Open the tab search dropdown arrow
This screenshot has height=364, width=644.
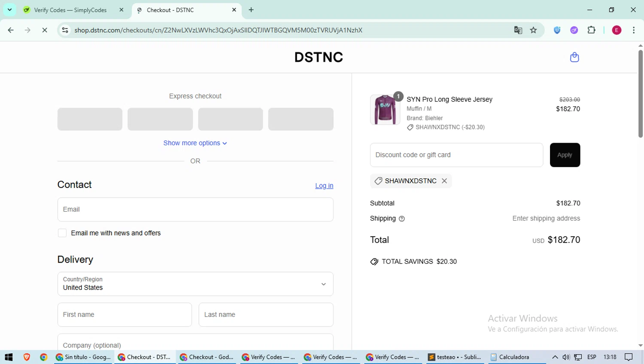click(9, 9)
